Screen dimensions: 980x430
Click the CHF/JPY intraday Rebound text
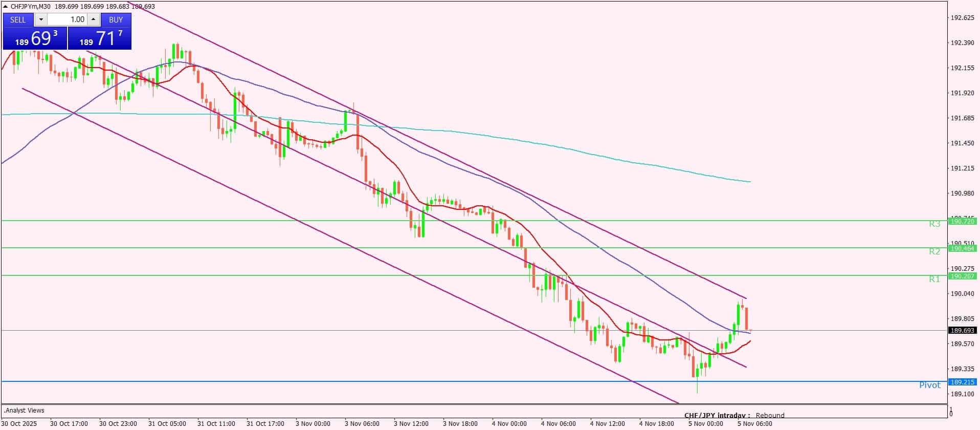[734, 415]
